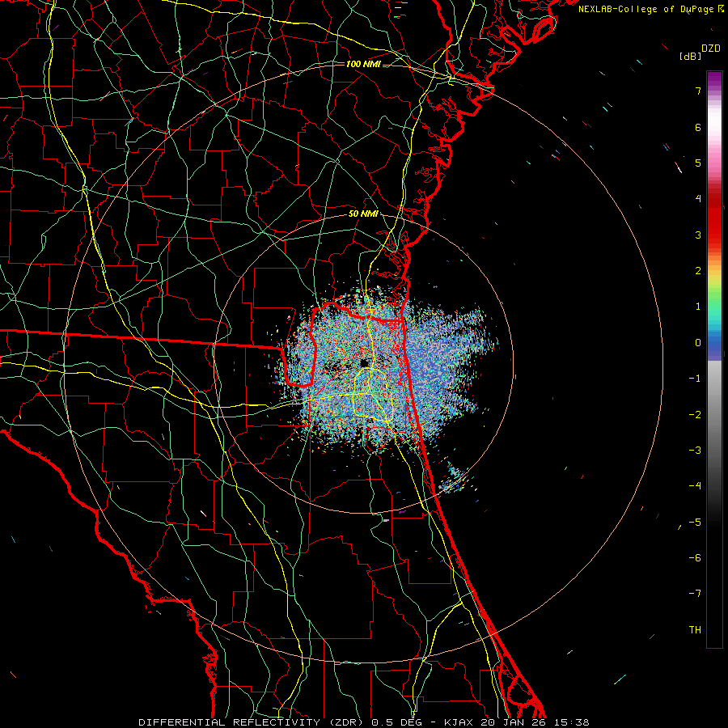Click the -5 value on the color scale

coord(695,523)
